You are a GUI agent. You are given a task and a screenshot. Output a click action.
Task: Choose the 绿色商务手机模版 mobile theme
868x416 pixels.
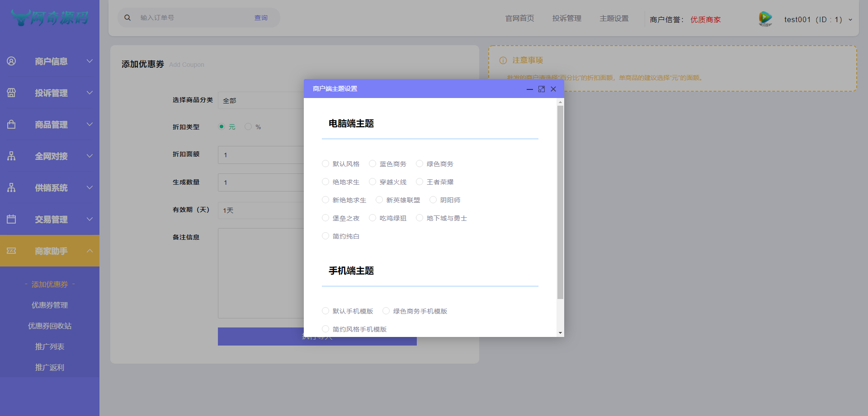(x=386, y=311)
